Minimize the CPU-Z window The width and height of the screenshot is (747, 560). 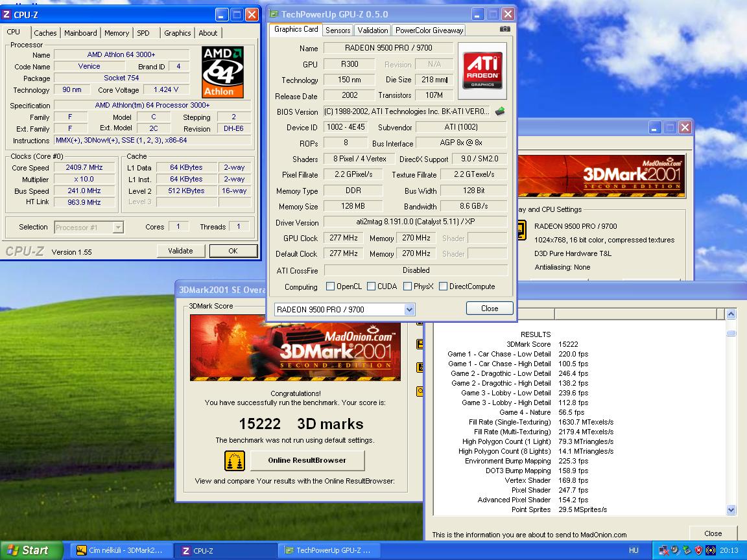tap(222, 15)
